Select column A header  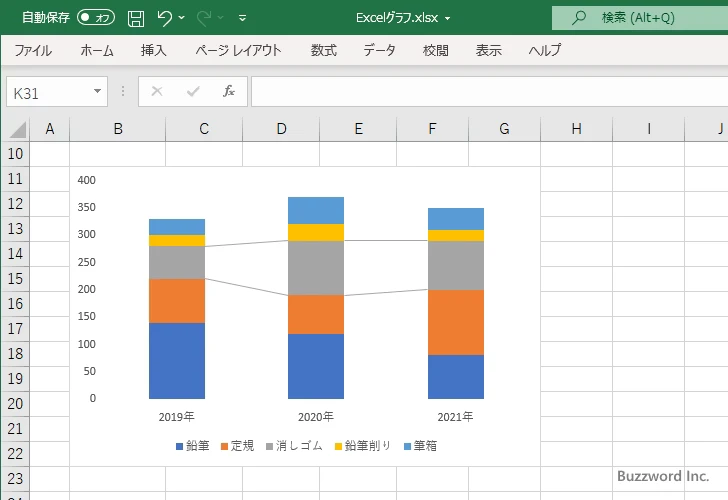50,129
